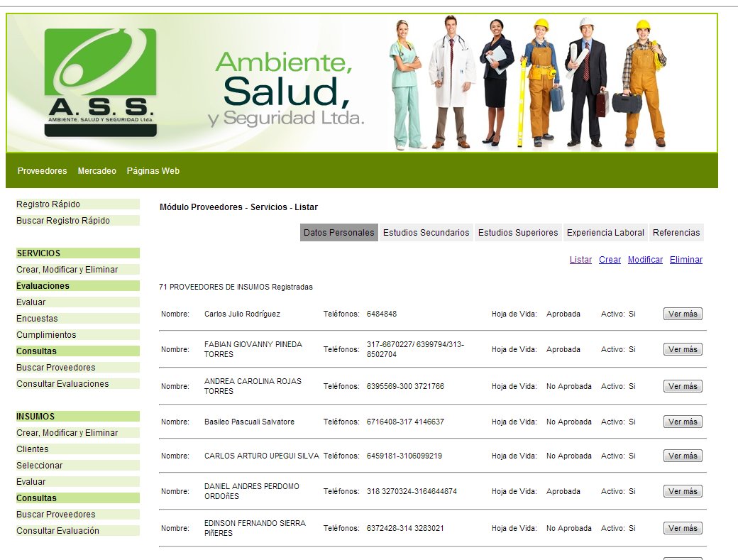
Task: Click the Crear link
Action: tap(610, 260)
